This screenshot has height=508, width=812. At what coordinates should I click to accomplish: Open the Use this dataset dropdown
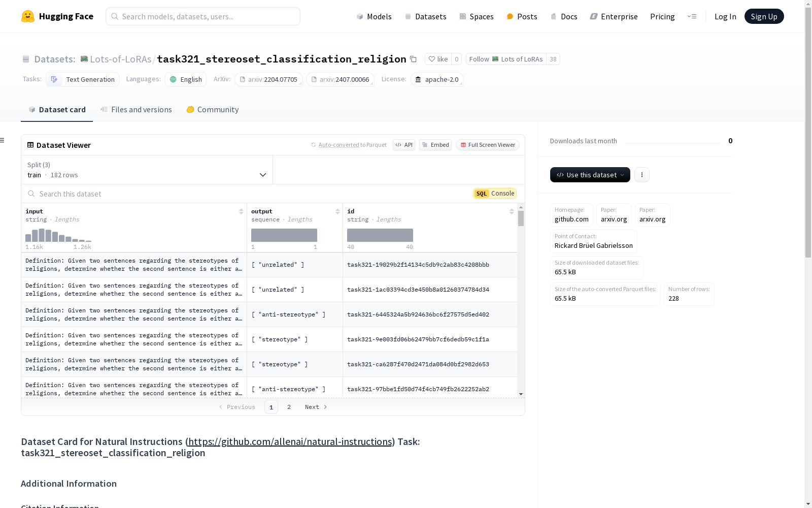click(590, 175)
